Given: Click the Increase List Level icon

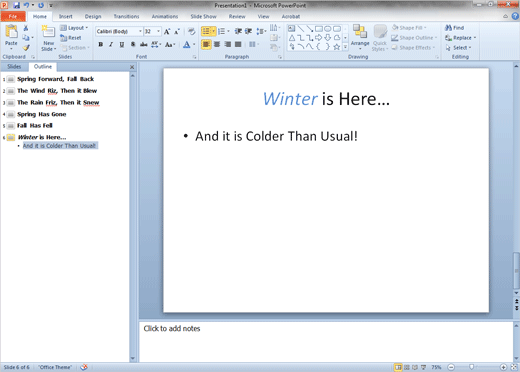Looking at the screenshot, I should pyautogui.click(x=248, y=31).
